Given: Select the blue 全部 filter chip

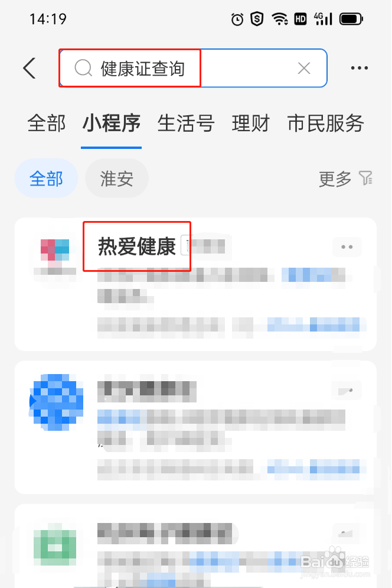Looking at the screenshot, I should [x=46, y=178].
